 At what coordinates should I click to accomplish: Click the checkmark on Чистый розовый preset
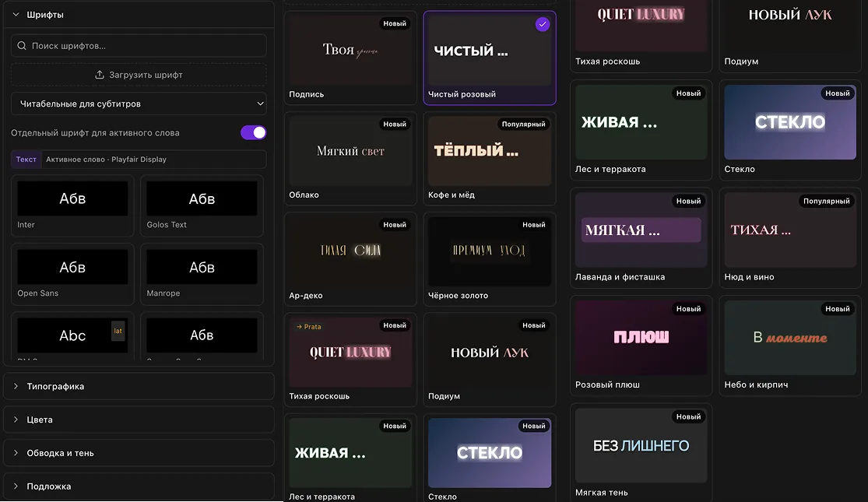coord(543,24)
